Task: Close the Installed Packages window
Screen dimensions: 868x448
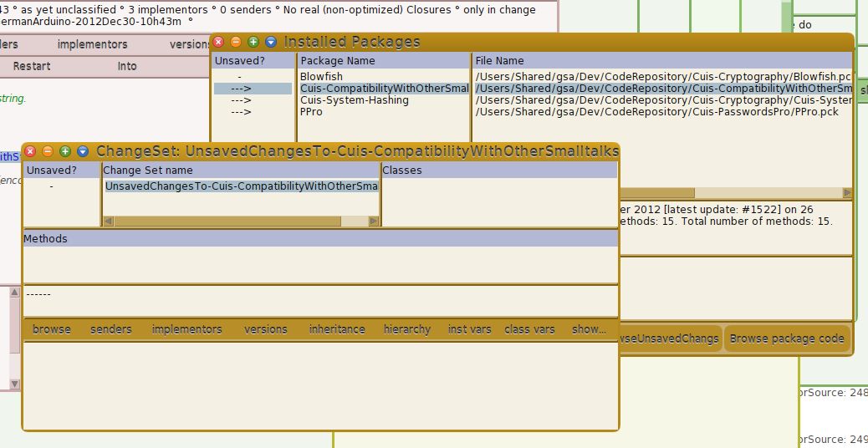Action: point(218,42)
